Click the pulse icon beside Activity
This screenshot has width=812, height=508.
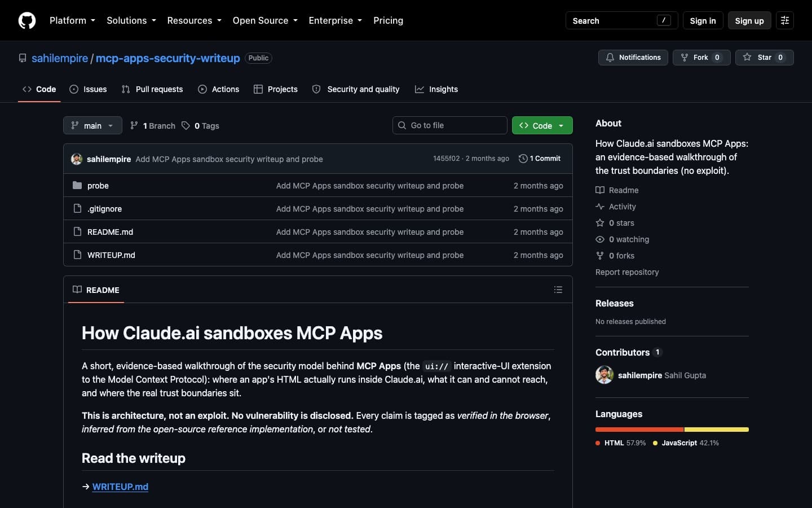tap(600, 207)
